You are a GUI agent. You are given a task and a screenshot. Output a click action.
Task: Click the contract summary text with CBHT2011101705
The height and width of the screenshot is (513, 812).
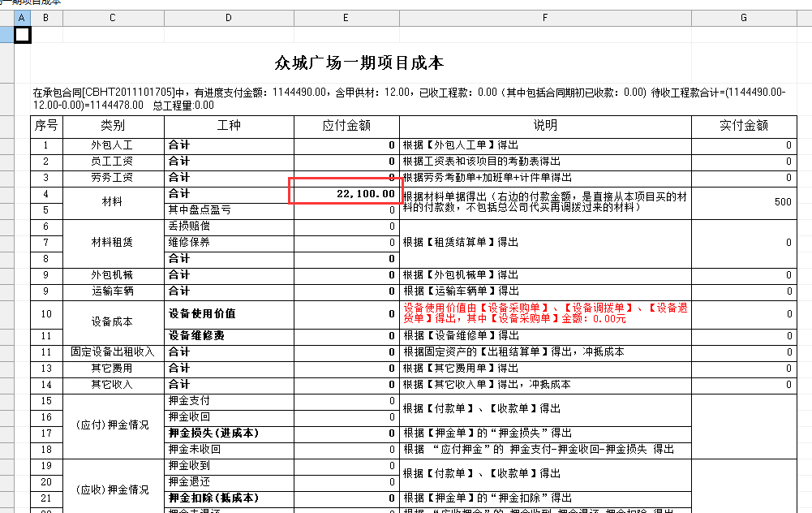(406, 98)
